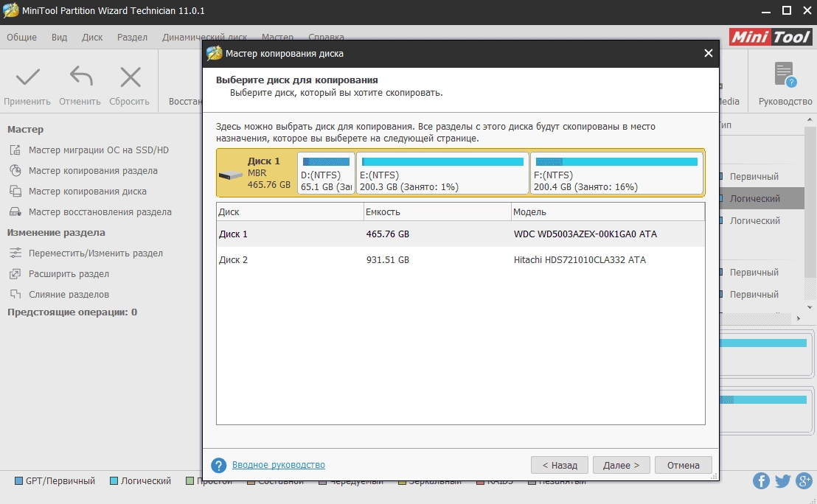The width and height of the screenshot is (817, 504).
Task: Open the Manual (Руководство) icon
Action: (785, 74)
